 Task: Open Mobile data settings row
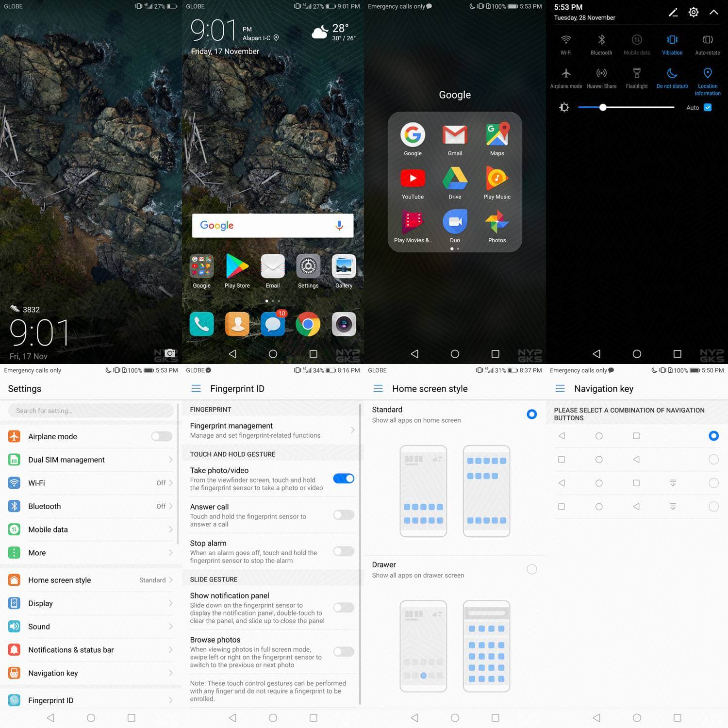[91, 529]
